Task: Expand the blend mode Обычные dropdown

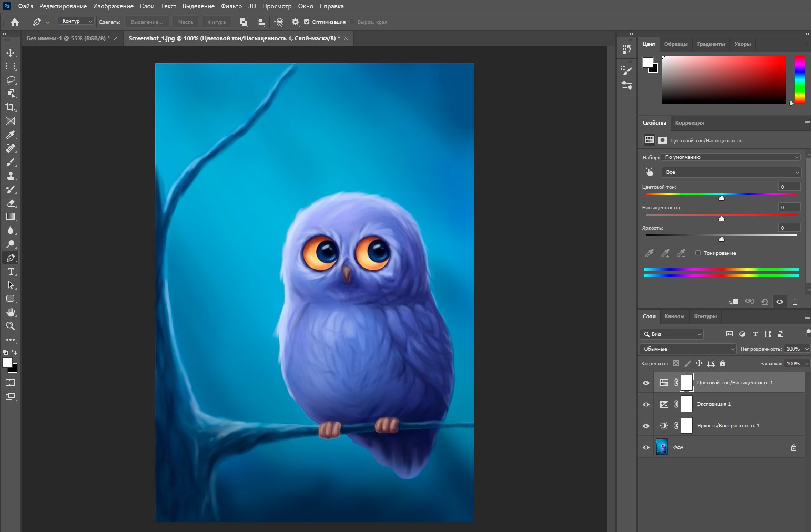Action: pos(688,349)
